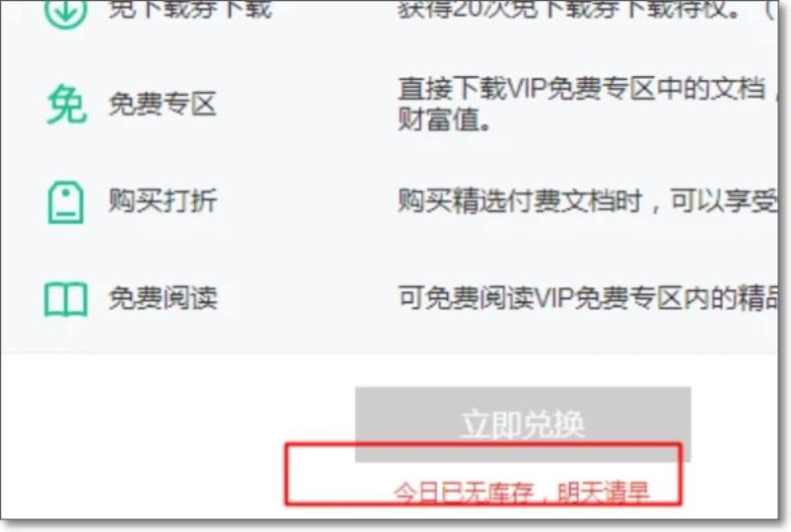
Task: Select the 免费专区 label
Action: click(162, 105)
